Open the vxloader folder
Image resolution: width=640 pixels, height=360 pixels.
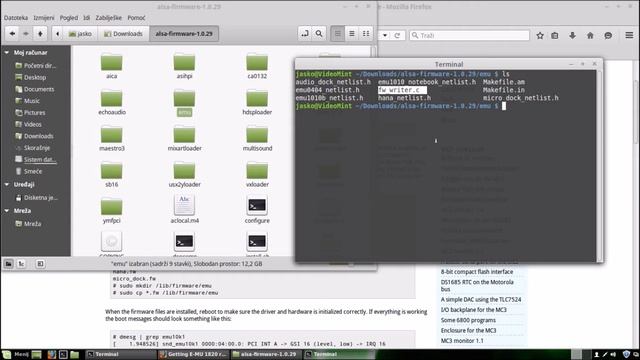257,174
